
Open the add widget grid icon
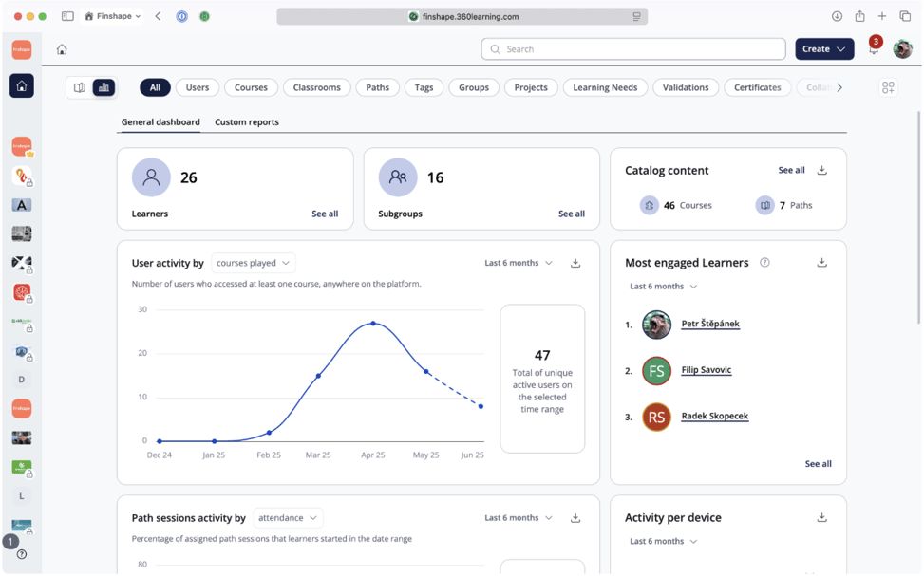[888, 87]
